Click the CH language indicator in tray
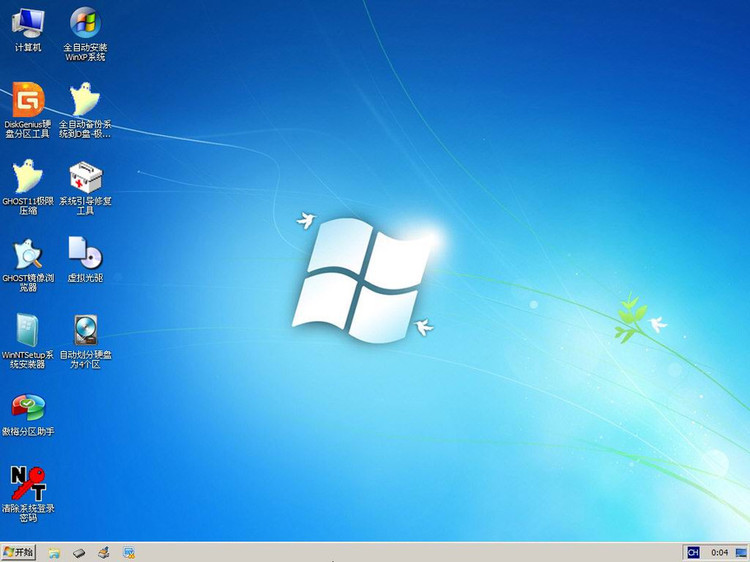This screenshot has height=562, width=750. click(x=693, y=552)
